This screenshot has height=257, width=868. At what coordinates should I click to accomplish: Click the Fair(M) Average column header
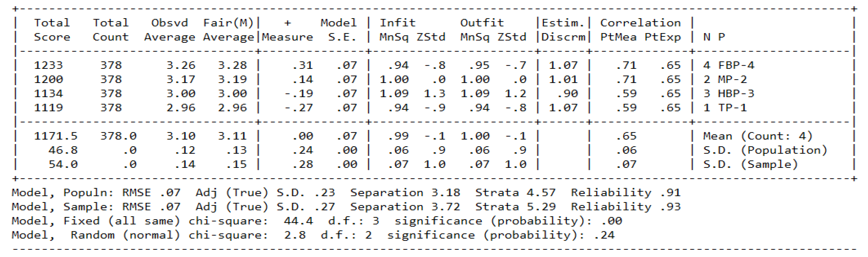[229, 30]
